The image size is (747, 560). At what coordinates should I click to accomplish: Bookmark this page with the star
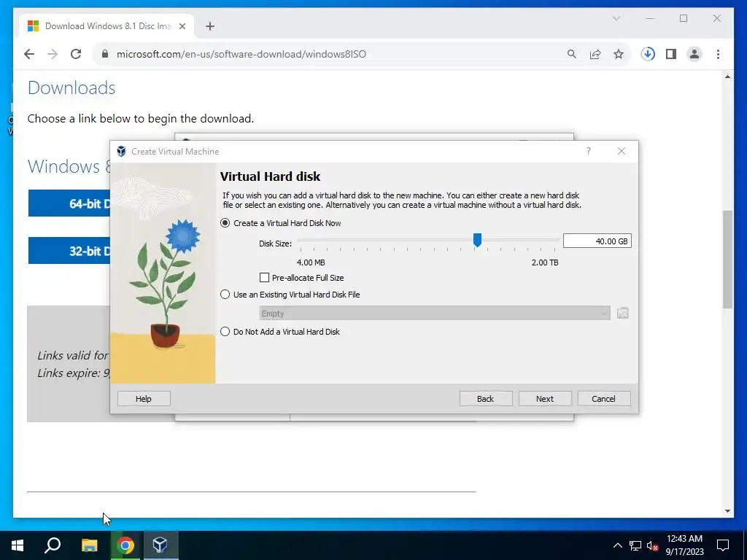pos(619,54)
